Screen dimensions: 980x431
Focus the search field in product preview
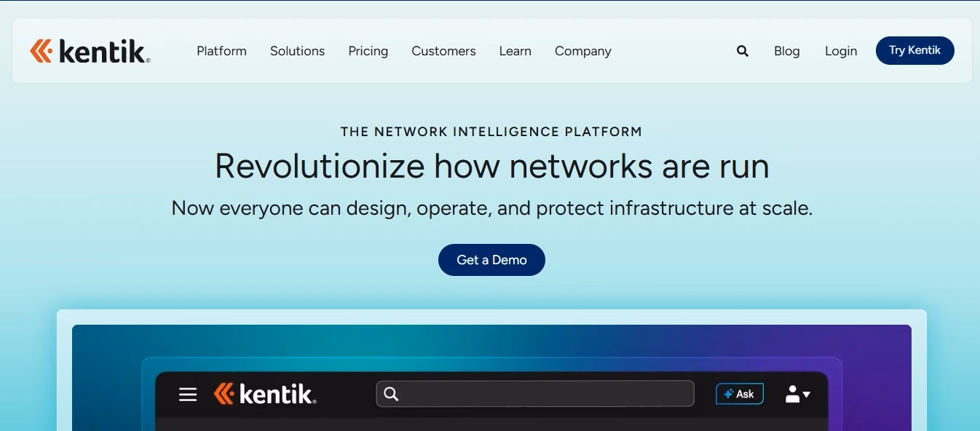[x=535, y=394]
